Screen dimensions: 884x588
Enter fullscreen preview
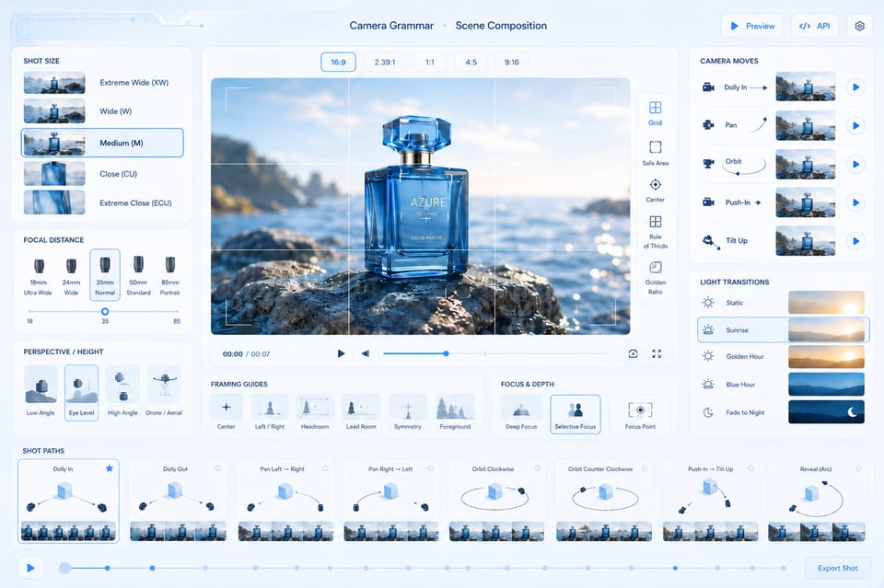657,353
